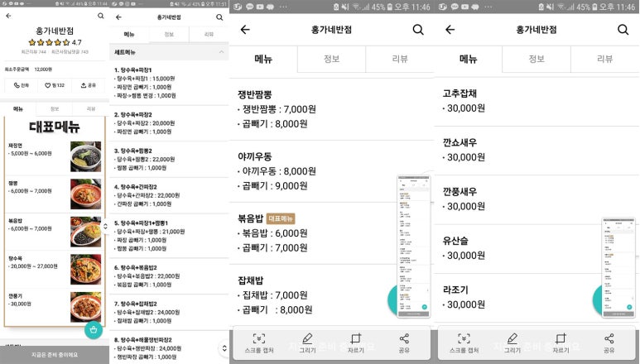Tap the star rating 4.7

click(55, 42)
